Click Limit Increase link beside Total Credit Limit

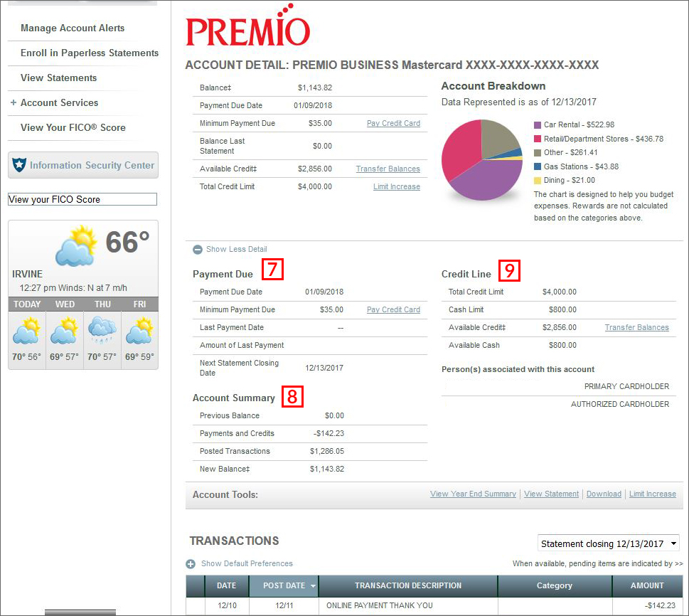pyautogui.click(x=397, y=187)
